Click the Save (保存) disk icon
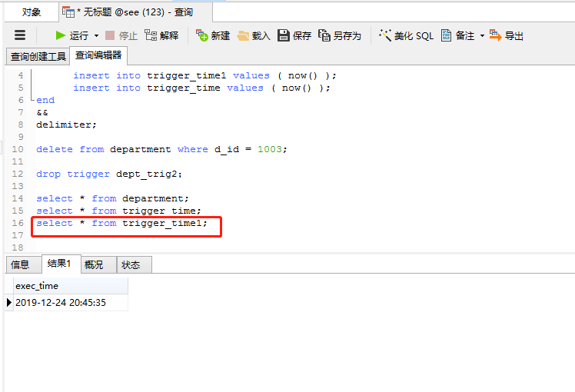The height and width of the screenshot is (392, 575). pyautogui.click(x=283, y=35)
